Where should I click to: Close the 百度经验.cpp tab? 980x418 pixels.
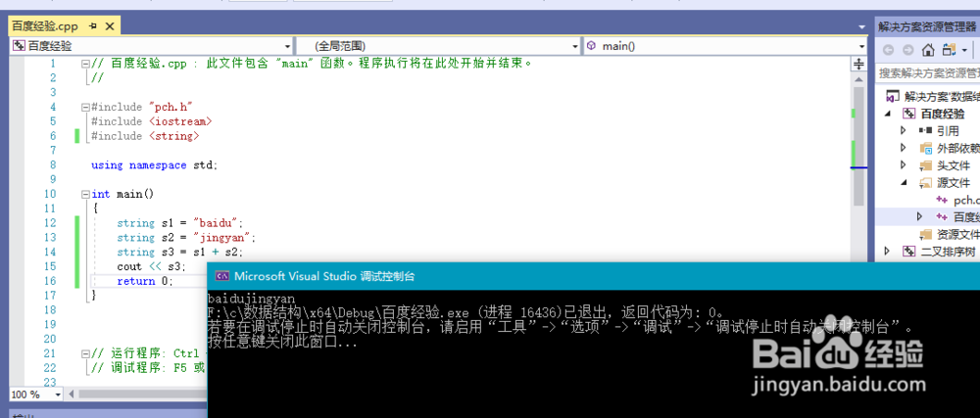(x=110, y=26)
